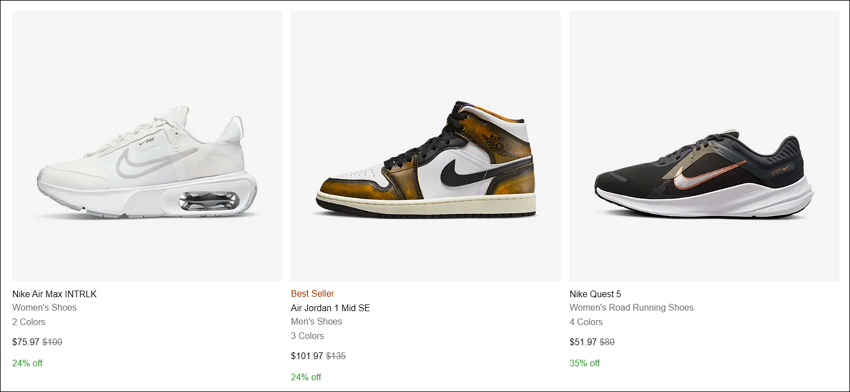850x392 pixels.
Task: Open the Air Jordan 1 Mid SE image
Action: pyautogui.click(x=426, y=146)
